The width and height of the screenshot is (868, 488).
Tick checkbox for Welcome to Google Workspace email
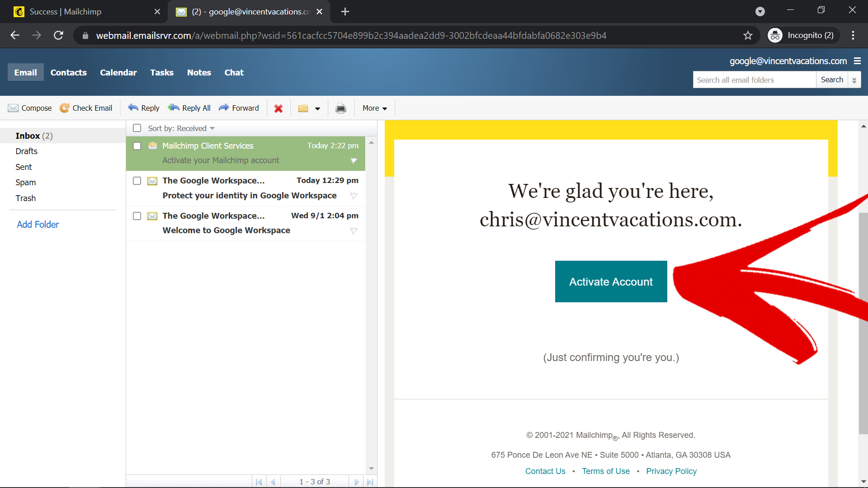137,216
